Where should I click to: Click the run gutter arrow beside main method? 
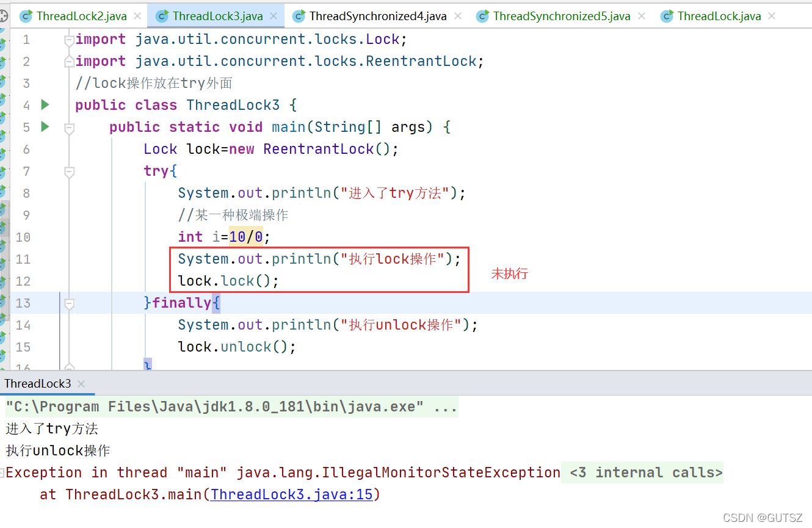pyautogui.click(x=45, y=126)
